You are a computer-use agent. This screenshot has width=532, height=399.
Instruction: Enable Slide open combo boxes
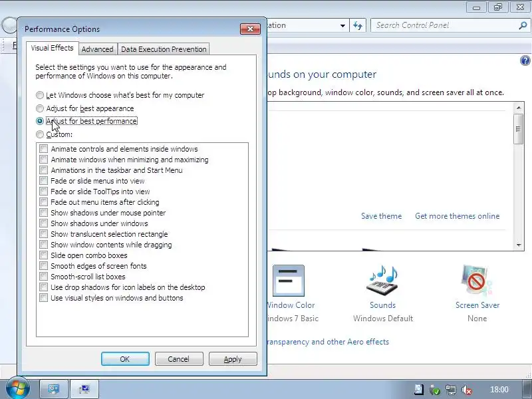[x=43, y=255]
